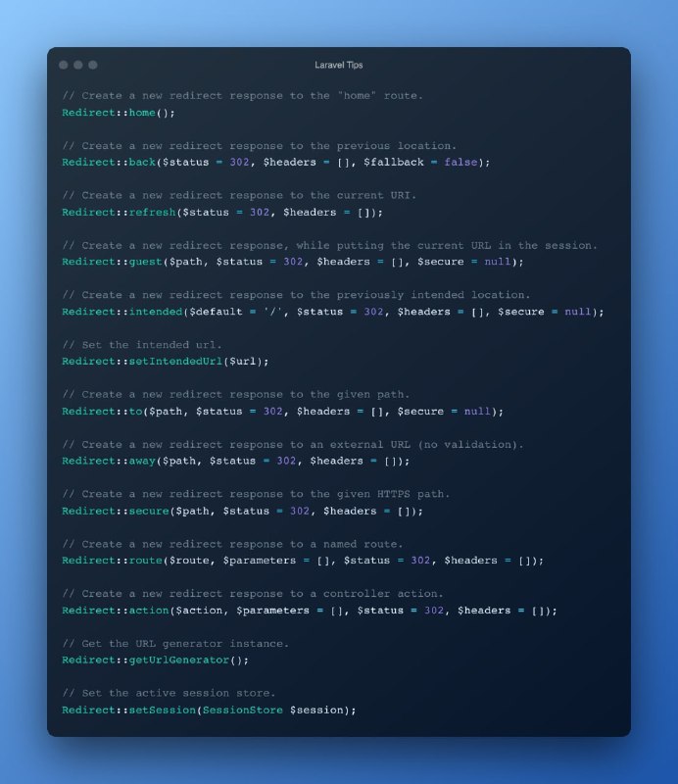Click the Redirect::intended code line
678x784 pixels.
click(x=333, y=312)
